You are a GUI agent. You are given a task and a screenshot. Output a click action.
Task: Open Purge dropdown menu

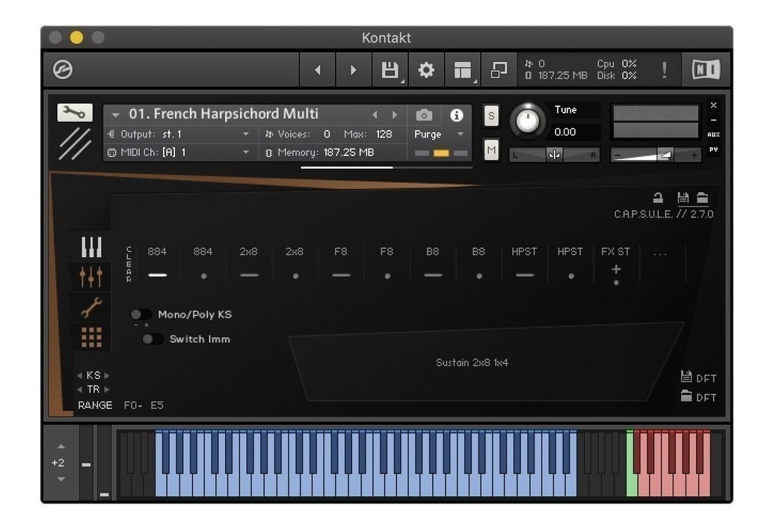(439, 134)
